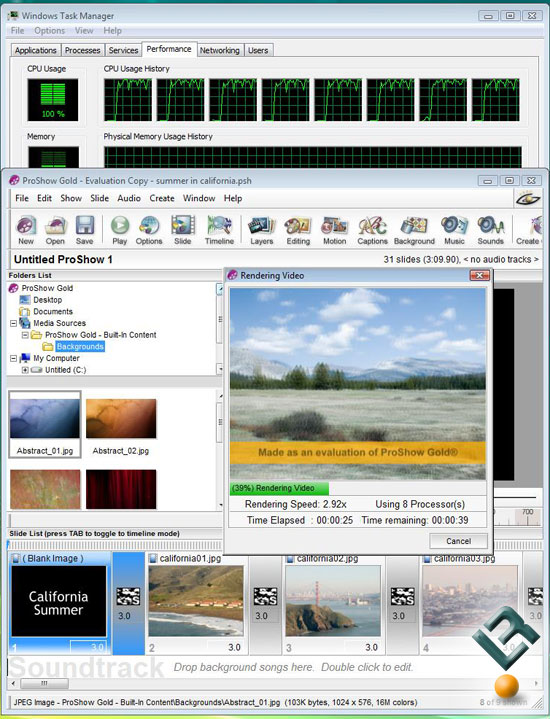Open the Window menu
Screen dimensions: 550x719
click(x=199, y=198)
